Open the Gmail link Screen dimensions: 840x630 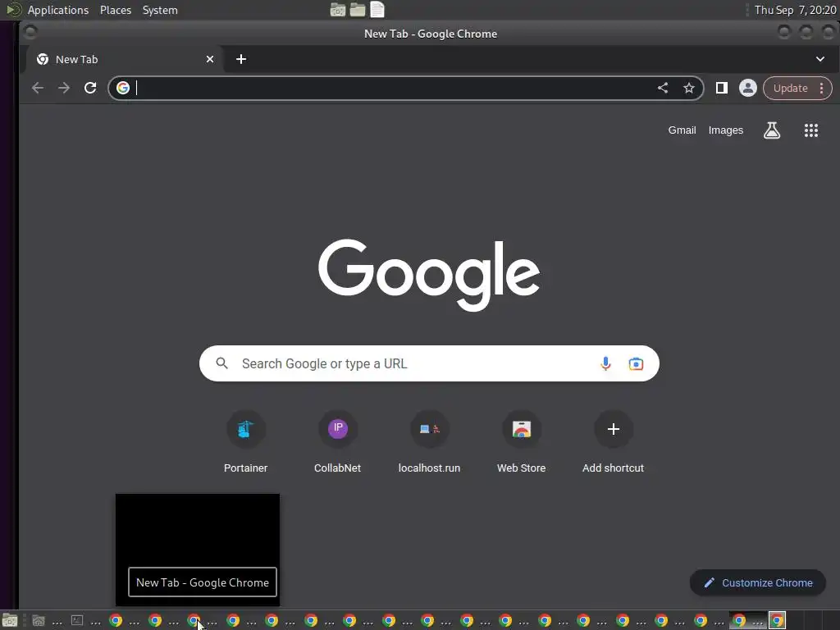coord(682,130)
